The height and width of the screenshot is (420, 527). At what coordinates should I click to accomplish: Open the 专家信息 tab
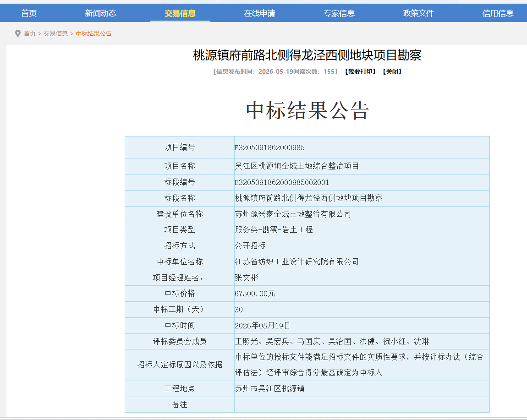click(x=339, y=13)
